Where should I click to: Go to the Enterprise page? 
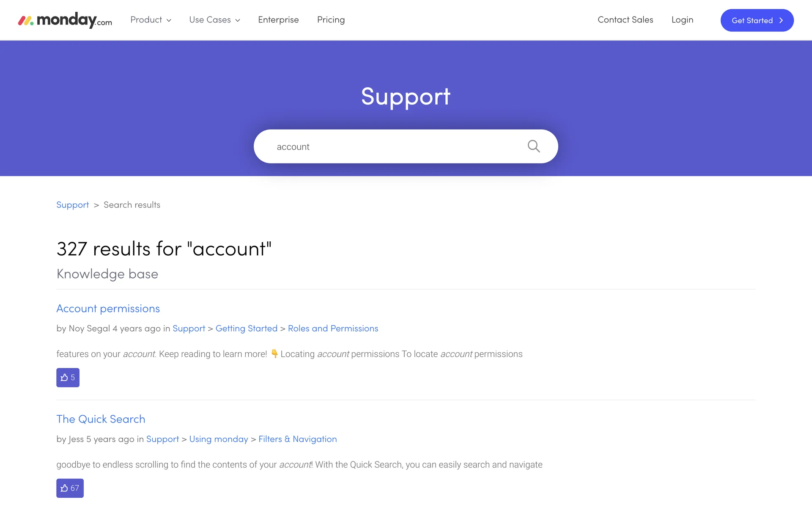click(x=278, y=20)
